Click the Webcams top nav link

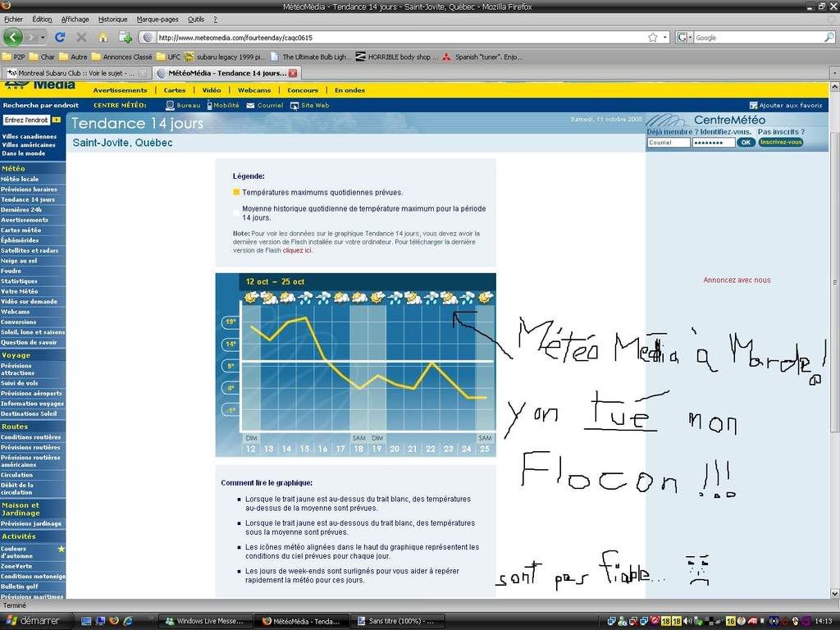[x=254, y=90]
